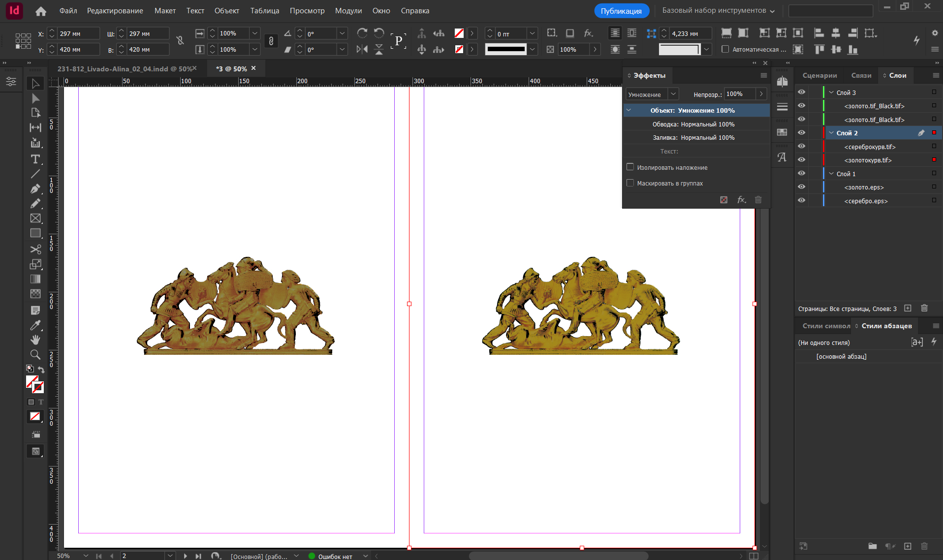
Task: Go to the Home screen
Action: pos(41,11)
